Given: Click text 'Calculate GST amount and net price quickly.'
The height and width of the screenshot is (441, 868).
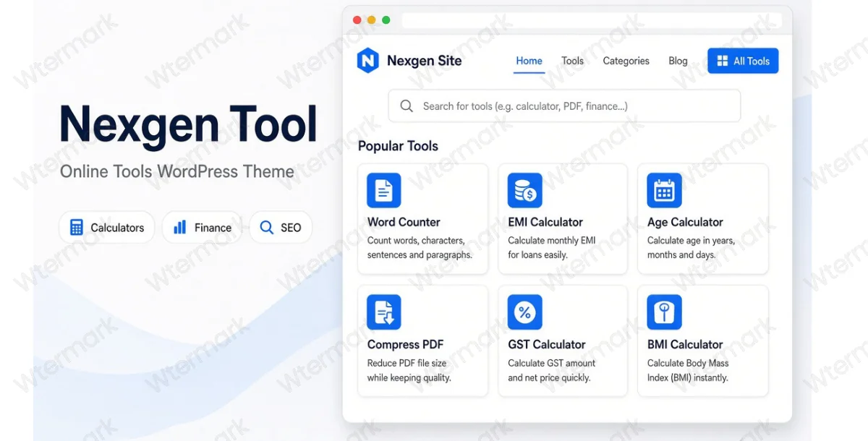Looking at the screenshot, I should point(552,370).
